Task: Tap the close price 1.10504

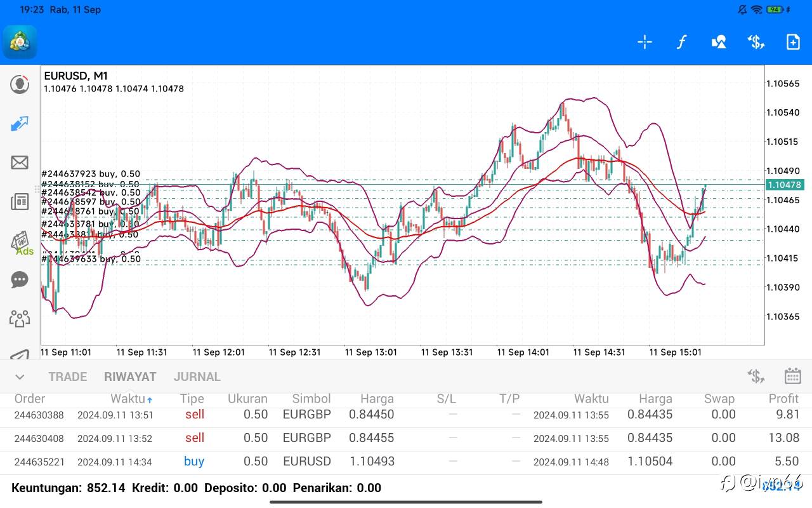Action: (650, 462)
